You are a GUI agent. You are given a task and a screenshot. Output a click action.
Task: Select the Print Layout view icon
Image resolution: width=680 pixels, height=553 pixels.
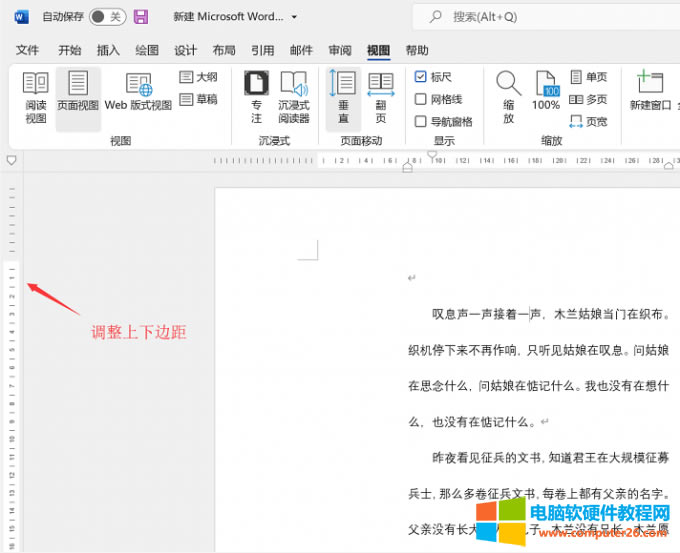[x=78, y=98]
